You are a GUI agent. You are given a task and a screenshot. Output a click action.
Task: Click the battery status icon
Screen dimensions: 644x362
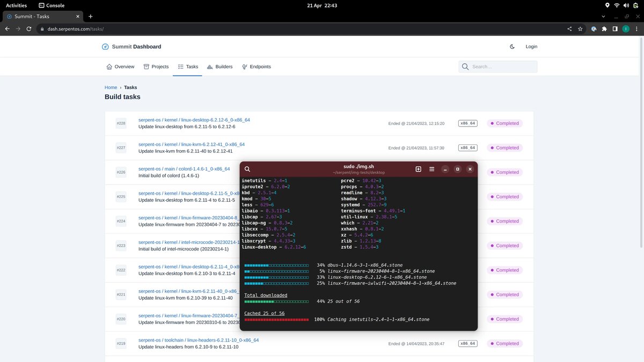tap(636, 5)
